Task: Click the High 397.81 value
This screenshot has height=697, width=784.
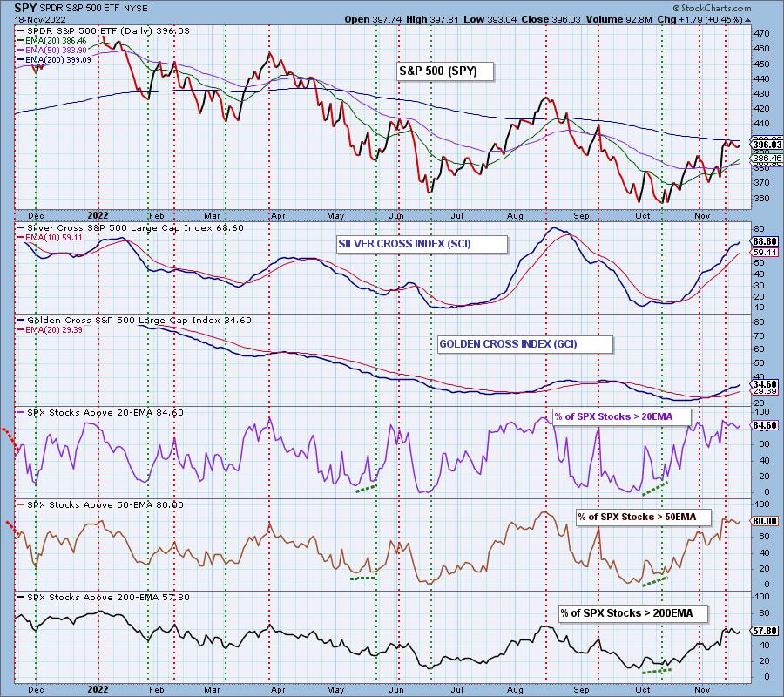Action: [x=432, y=19]
